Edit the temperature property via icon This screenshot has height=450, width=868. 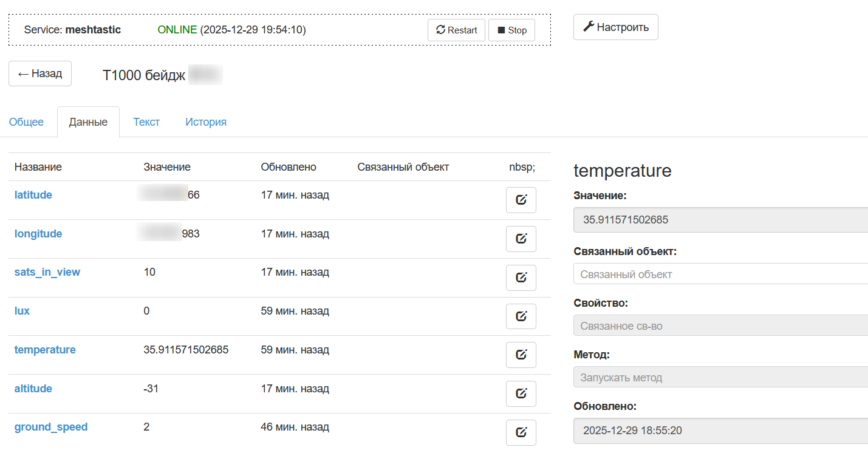[x=521, y=355]
